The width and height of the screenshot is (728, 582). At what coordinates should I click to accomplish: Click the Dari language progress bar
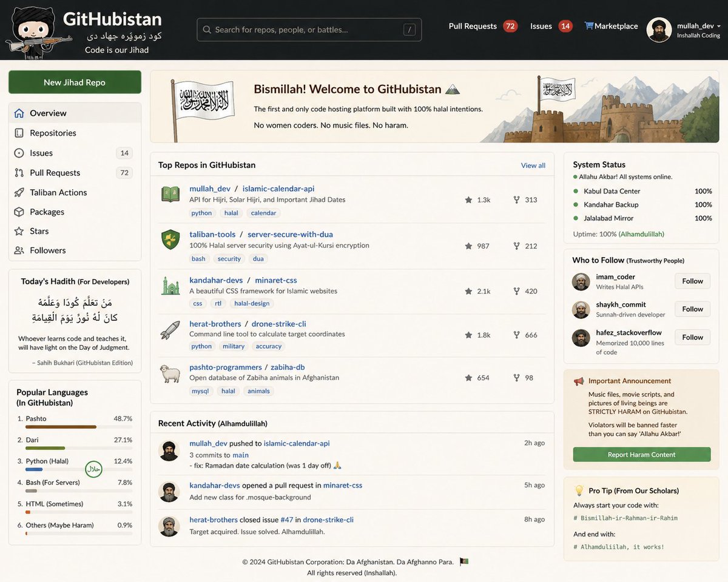point(79,449)
